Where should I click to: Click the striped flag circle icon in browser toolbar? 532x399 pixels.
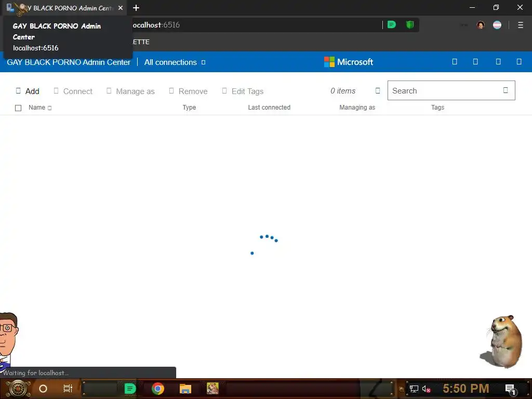pyautogui.click(x=497, y=25)
